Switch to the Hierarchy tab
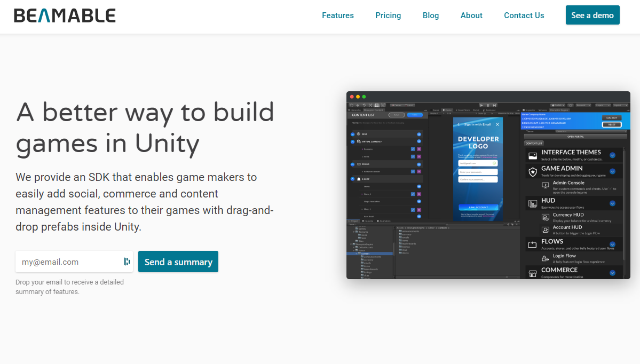640x364 pixels. (x=354, y=110)
